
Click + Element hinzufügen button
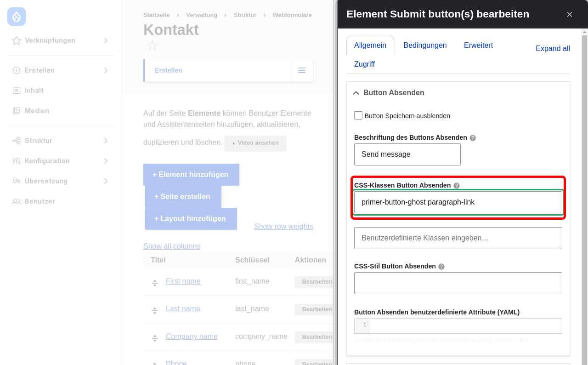(191, 175)
